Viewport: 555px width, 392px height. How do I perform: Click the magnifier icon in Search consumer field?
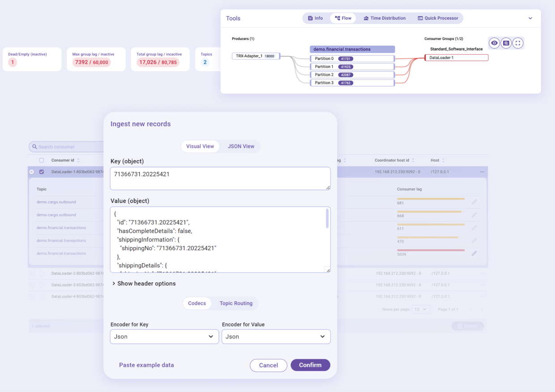point(35,147)
